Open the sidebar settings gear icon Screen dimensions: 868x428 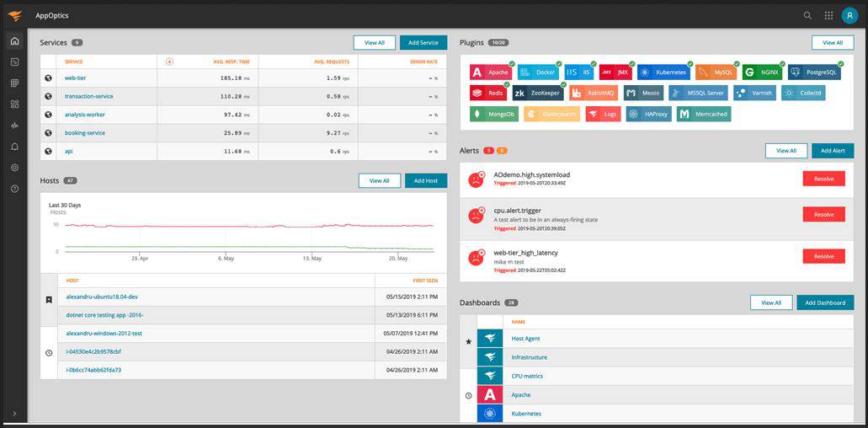tap(14, 168)
